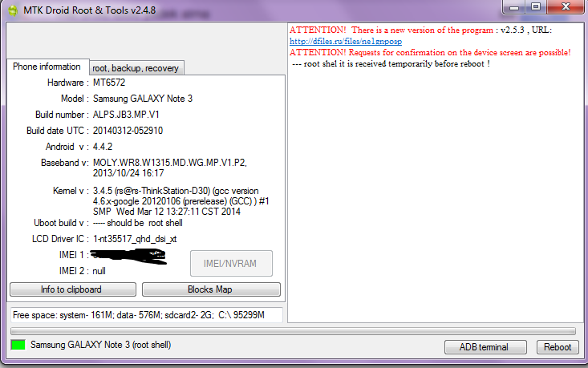Click the redacted IMEI 1 value
Screen dimensions: 588x368
(128, 257)
